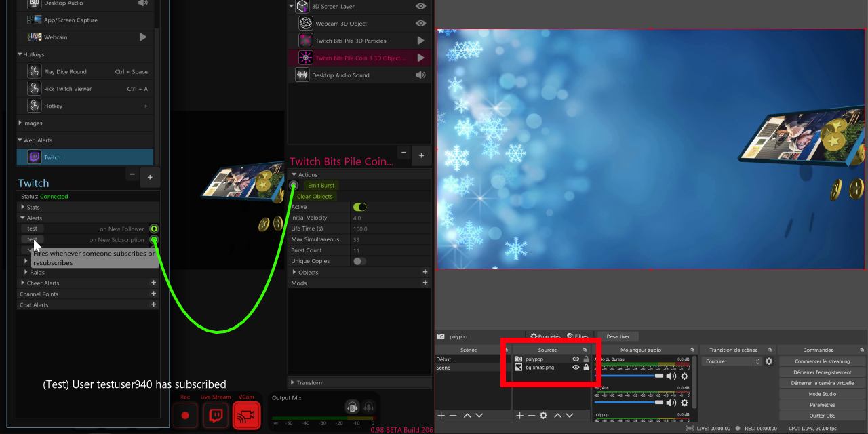868x434 pixels.
Task: Select the Début scene
Action: tap(444, 359)
